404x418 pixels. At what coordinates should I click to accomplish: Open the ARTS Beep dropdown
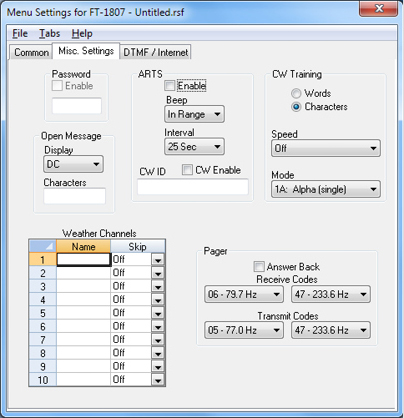[194, 114]
